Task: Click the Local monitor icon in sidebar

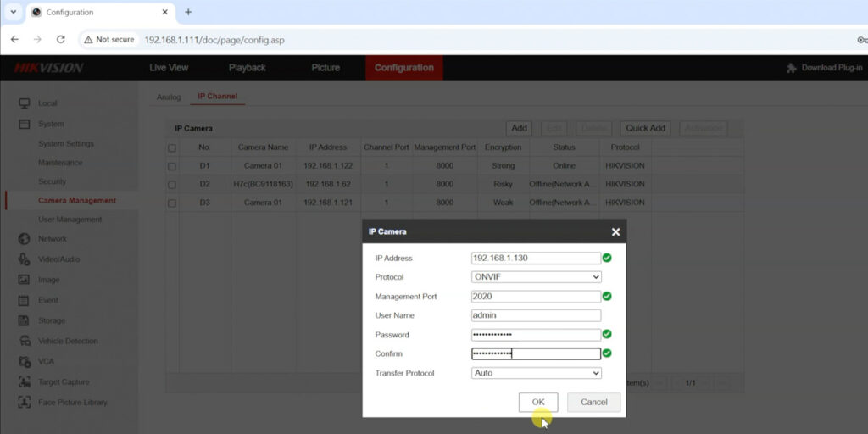Action: coord(24,103)
